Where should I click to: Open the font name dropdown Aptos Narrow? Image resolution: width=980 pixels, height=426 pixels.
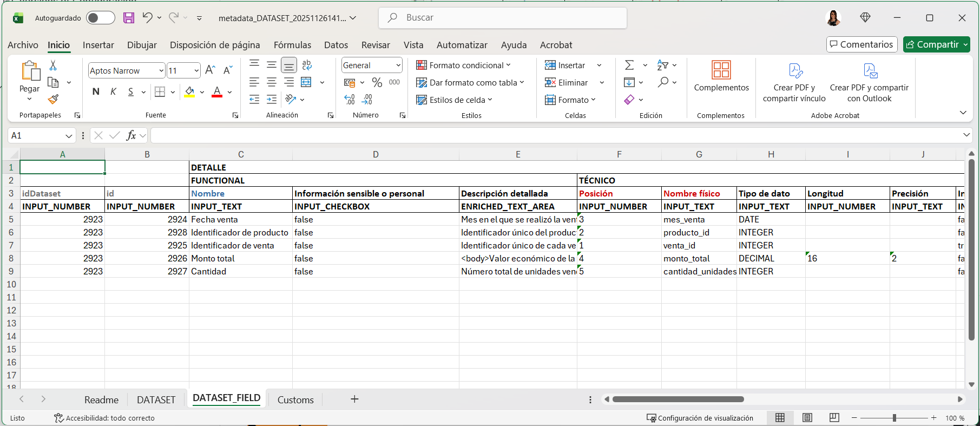[x=161, y=70]
